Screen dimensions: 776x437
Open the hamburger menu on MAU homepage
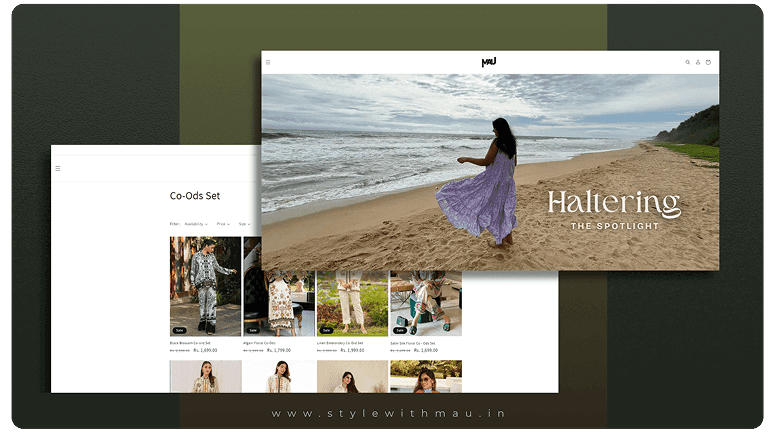[268, 62]
